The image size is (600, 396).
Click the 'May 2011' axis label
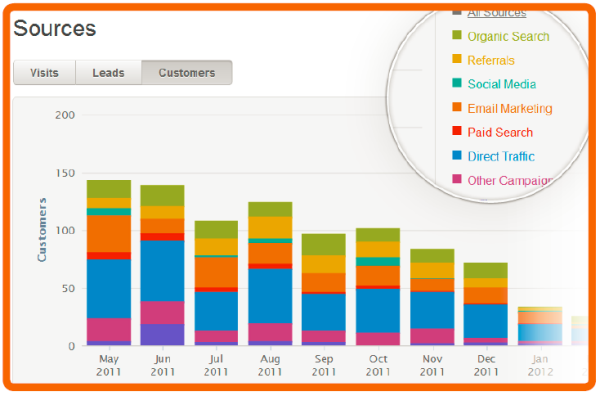click(x=109, y=365)
